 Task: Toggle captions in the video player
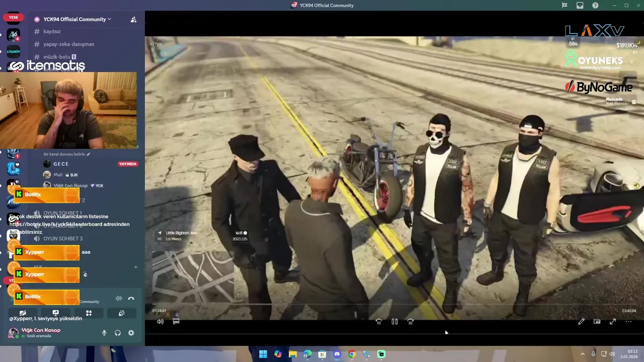point(176,321)
